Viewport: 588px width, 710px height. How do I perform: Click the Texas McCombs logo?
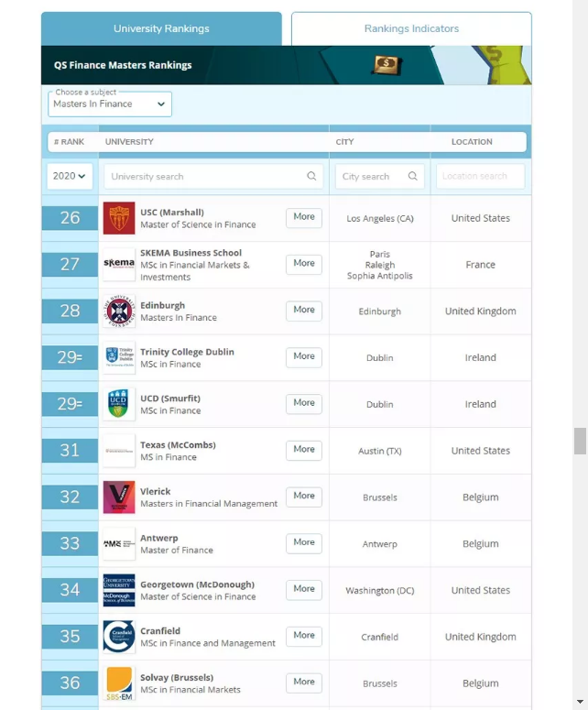[x=119, y=451]
